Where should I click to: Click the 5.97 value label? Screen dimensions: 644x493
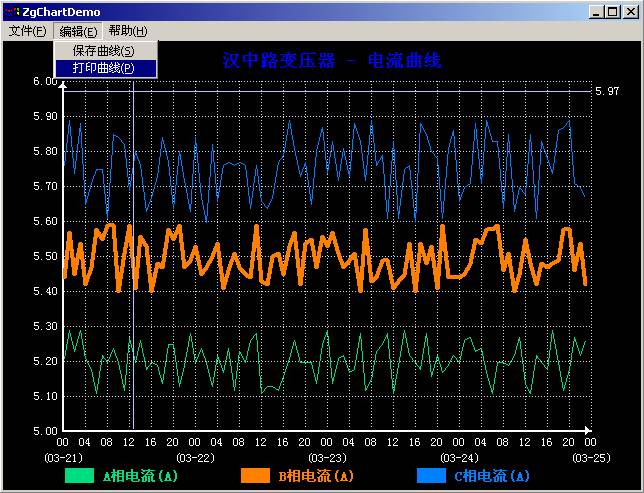coord(607,91)
